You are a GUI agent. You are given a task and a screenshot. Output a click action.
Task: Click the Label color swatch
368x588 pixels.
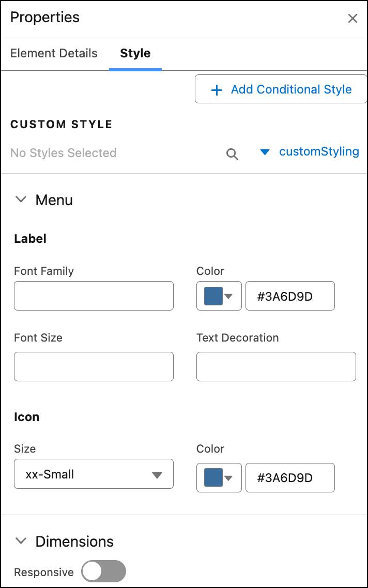point(213,296)
